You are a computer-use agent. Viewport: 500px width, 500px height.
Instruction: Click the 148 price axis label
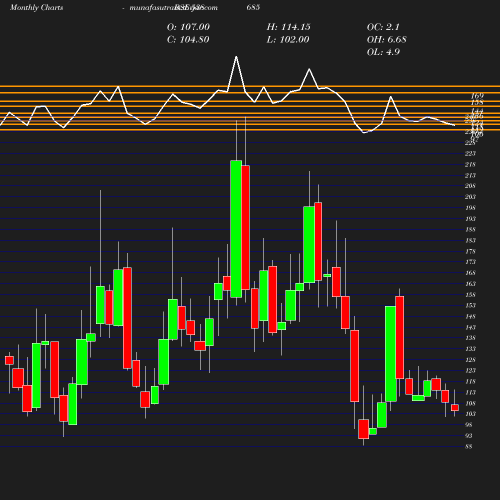[x=470, y=317]
